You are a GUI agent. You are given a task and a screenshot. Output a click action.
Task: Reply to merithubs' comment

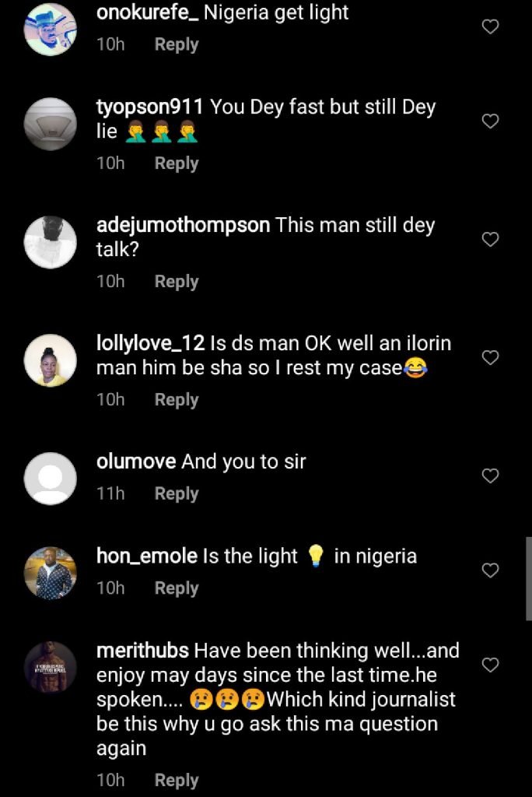(x=177, y=780)
